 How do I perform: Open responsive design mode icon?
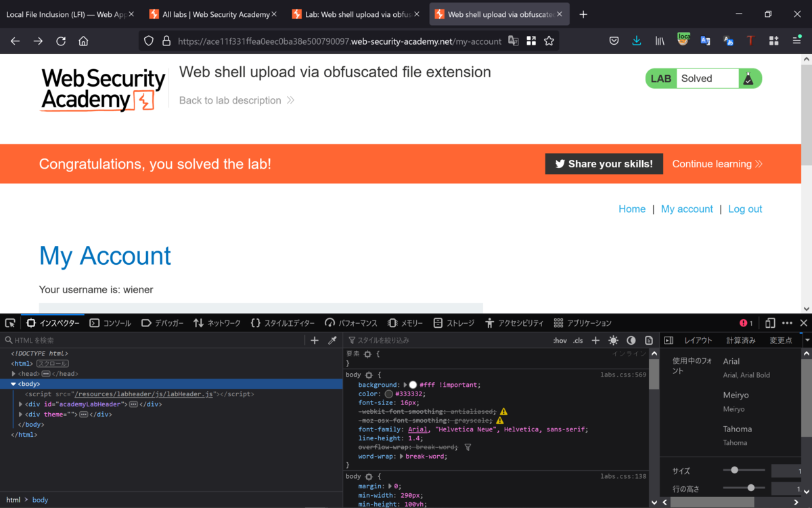click(x=770, y=323)
